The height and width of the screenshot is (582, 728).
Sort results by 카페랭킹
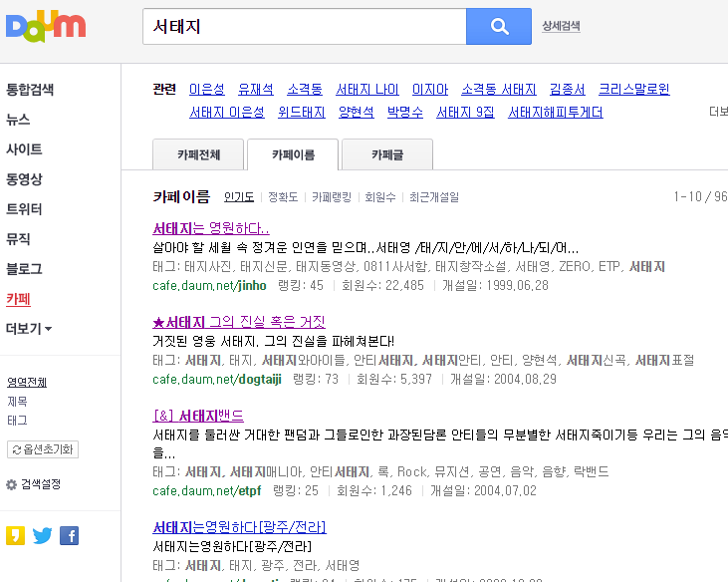(332, 197)
